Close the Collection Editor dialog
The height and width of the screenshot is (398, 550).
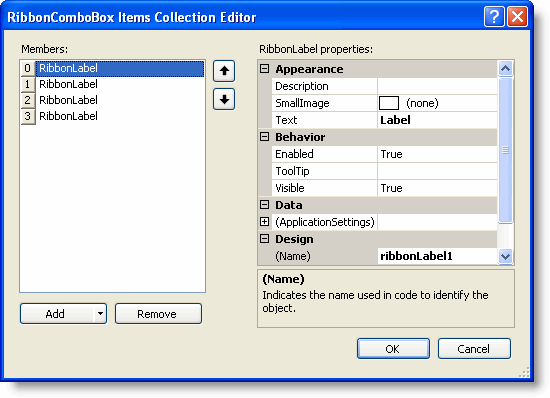click(517, 16)
